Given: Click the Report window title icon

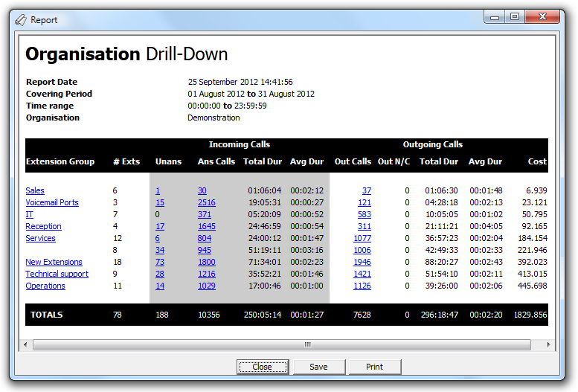Looking at the screenshot, I should tap(21, 20).
